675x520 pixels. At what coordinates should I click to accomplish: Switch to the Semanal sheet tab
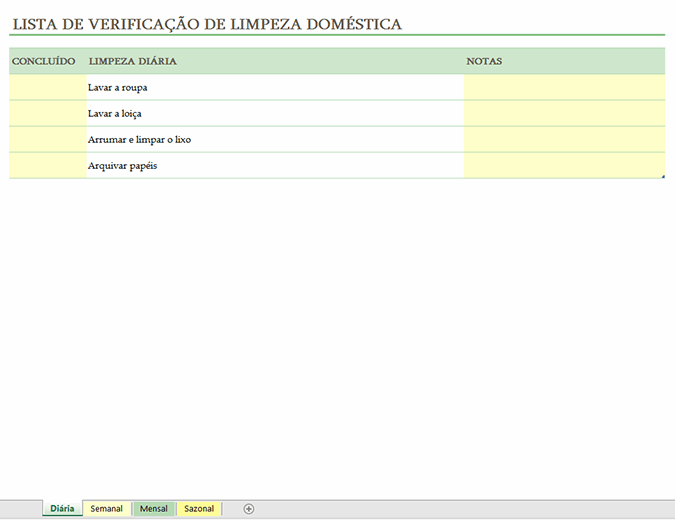(x=106, y=509)
